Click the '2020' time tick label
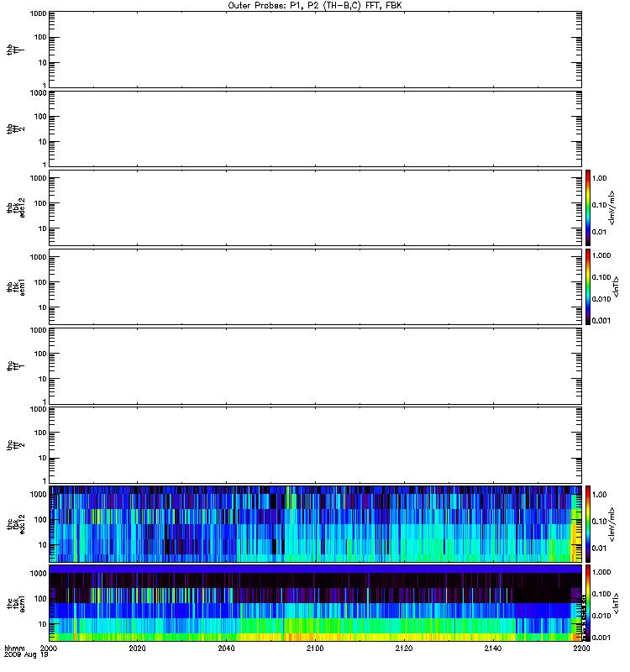Viewport: 630px width, 672px height. [137, 648]
